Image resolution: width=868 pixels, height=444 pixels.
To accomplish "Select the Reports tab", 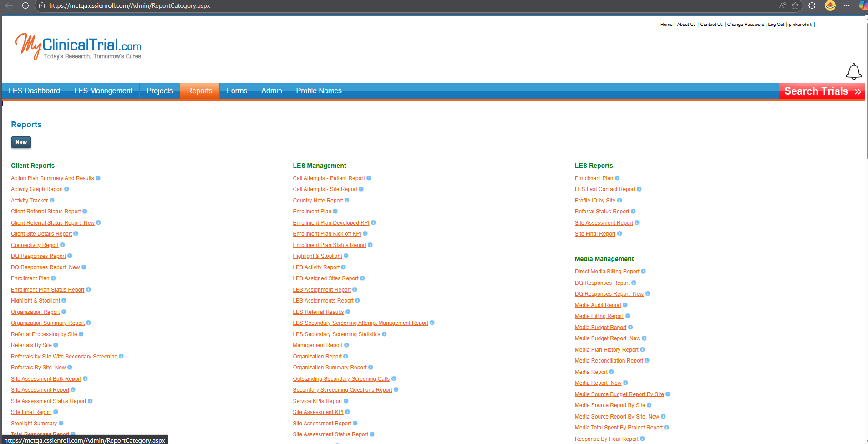I will click(200, 91).
